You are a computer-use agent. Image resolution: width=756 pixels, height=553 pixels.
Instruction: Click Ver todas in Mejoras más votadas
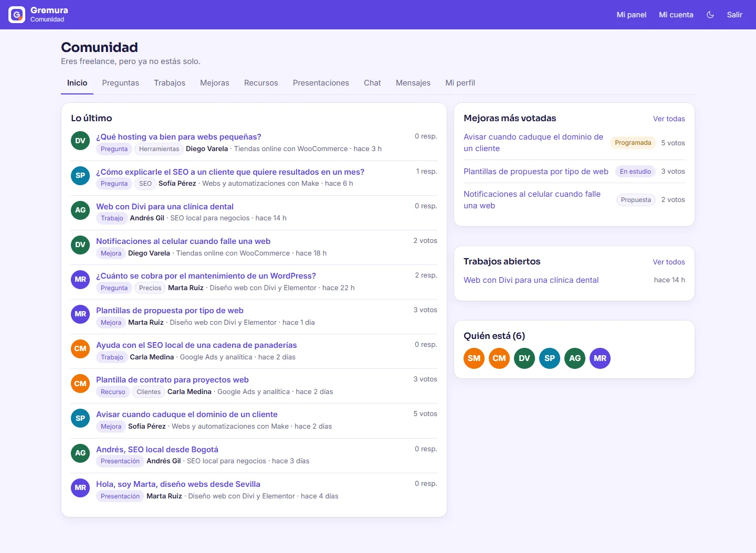point(669,119)
